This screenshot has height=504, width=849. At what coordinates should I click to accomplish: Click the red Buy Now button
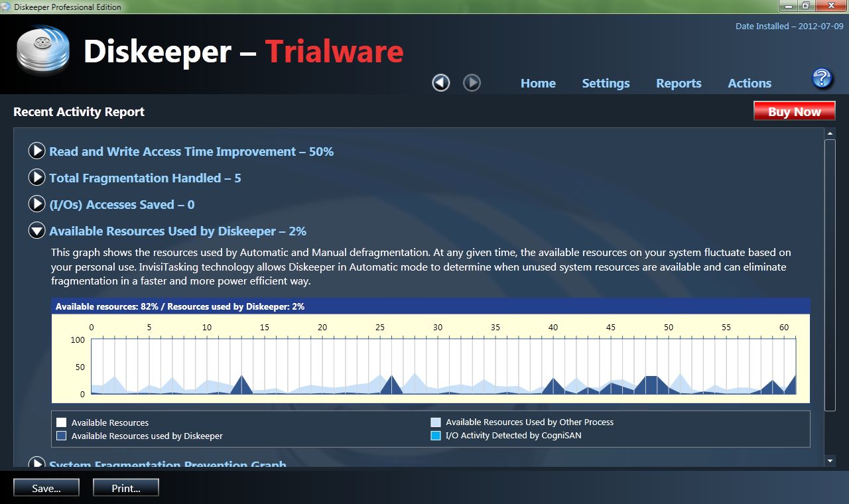coord(795,111)
